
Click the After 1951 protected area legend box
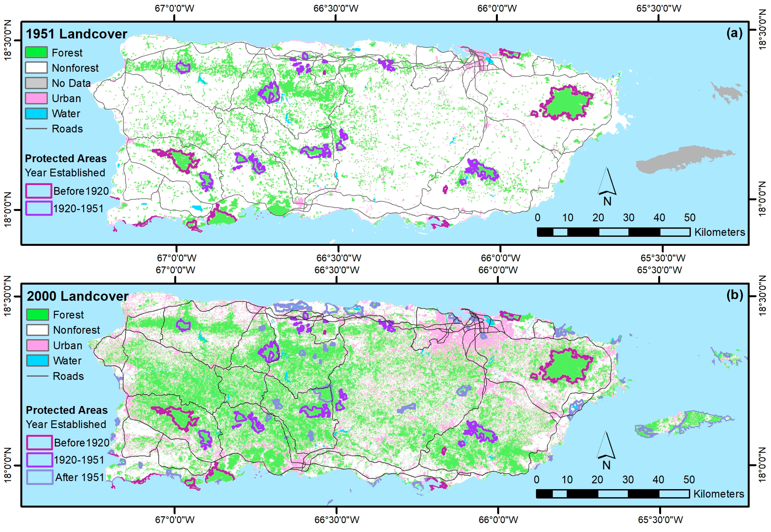click(40, 477)
